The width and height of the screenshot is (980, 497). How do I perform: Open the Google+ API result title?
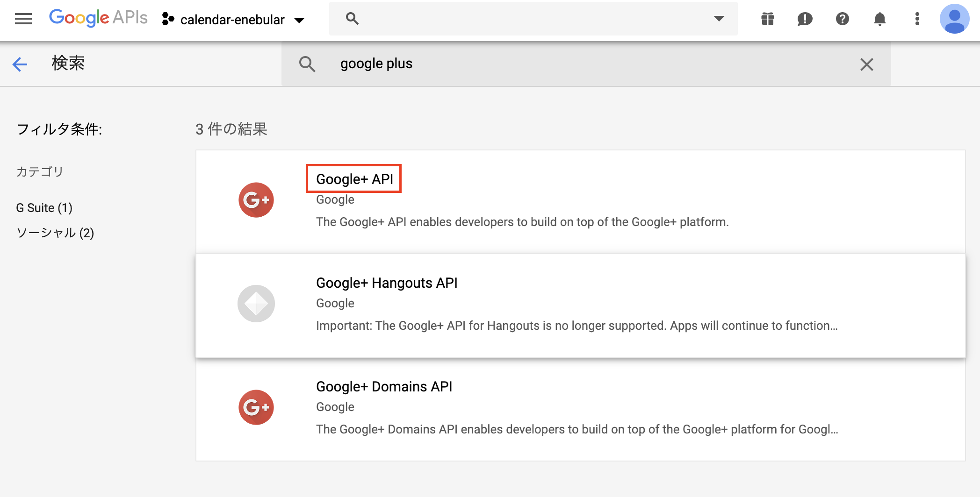pos(354,179)
